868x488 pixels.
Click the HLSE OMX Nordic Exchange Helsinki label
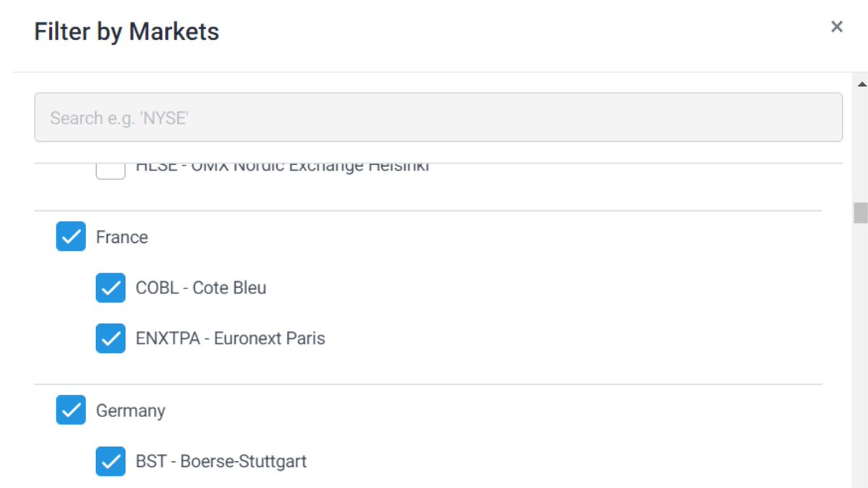282,168
